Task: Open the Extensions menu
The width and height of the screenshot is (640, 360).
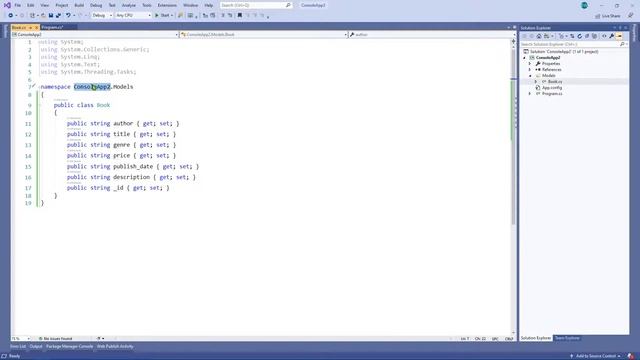Action: point(167,5)
